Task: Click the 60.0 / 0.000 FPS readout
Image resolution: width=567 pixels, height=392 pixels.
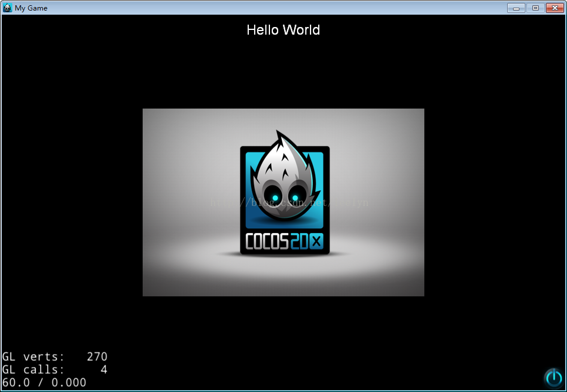Action: (44, 382)
